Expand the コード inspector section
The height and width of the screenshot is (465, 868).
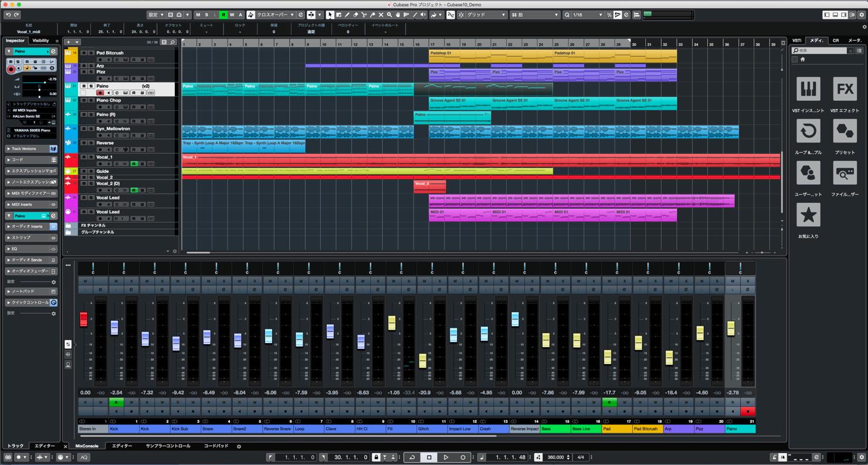tap(32, 159)
